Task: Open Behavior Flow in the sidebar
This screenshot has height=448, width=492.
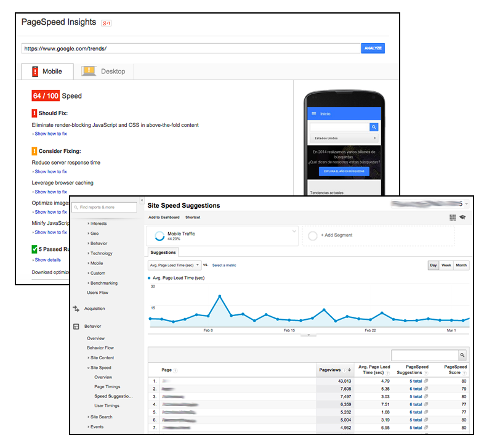Action: pos(100,348)
